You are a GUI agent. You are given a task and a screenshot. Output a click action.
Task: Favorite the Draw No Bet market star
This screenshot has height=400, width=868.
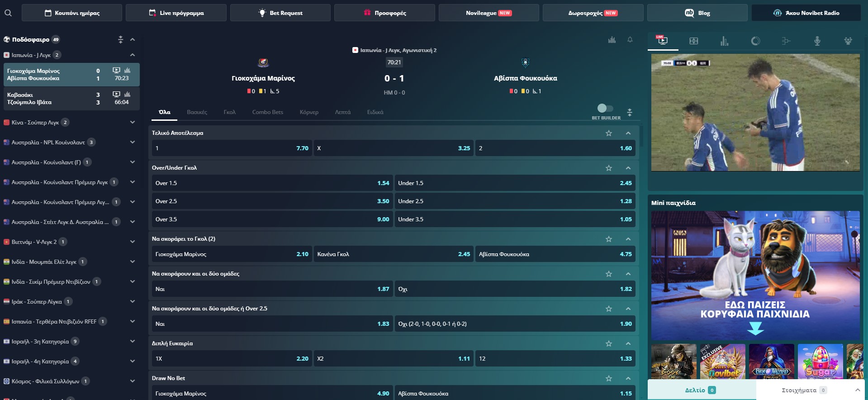click(609, 378)
